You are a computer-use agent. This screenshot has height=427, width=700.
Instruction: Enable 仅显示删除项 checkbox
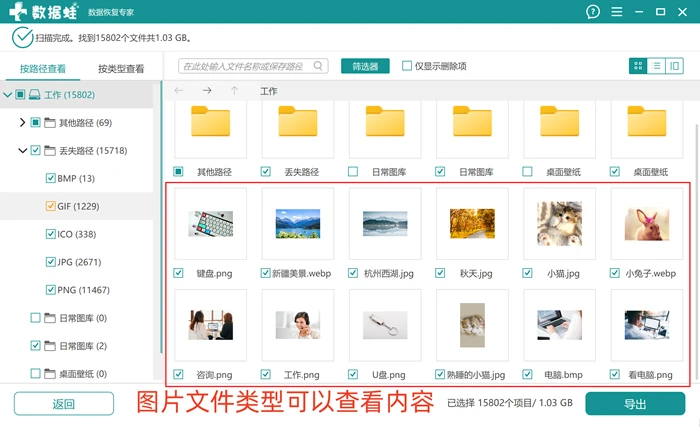407,66
